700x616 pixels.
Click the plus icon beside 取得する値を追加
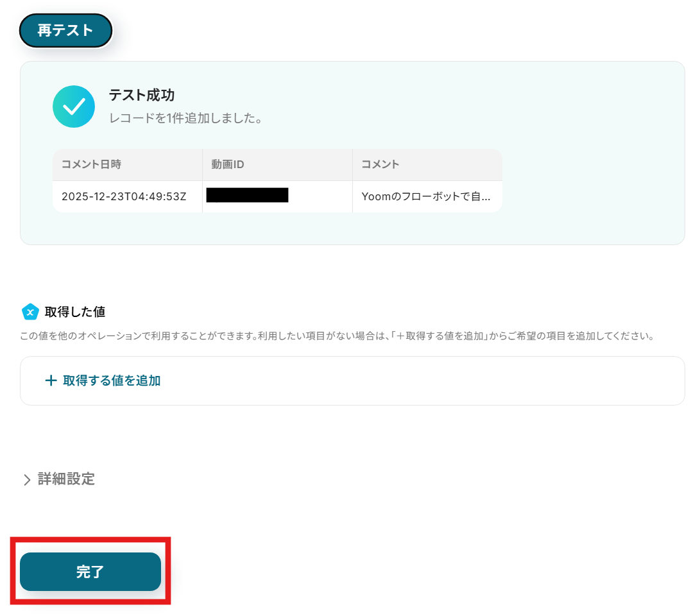51,381
